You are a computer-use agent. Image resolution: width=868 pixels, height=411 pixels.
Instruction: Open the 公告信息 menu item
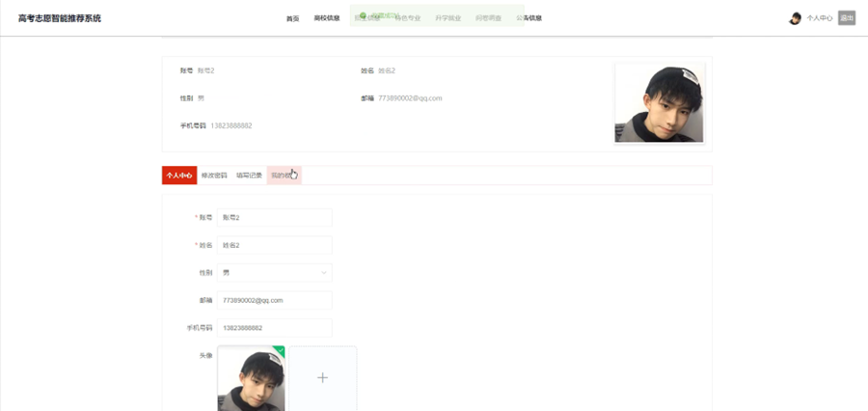529,18
